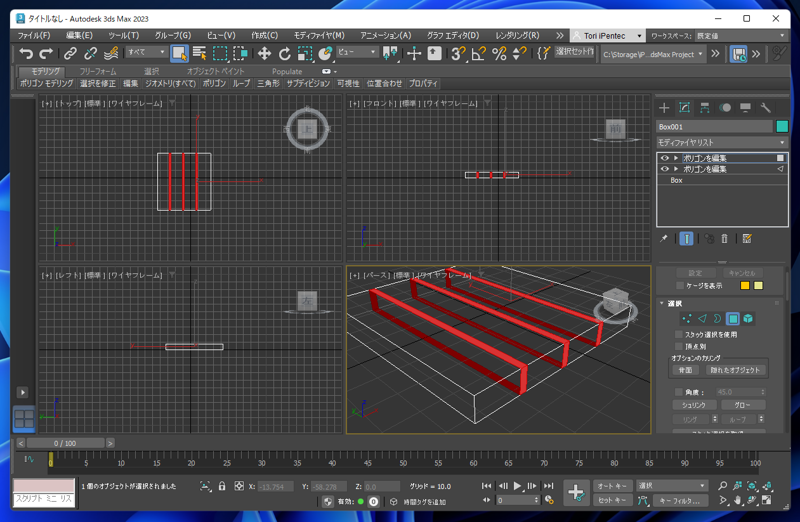Click the セット キー button
Screen dimensions: 800x522
click(612, 500)
